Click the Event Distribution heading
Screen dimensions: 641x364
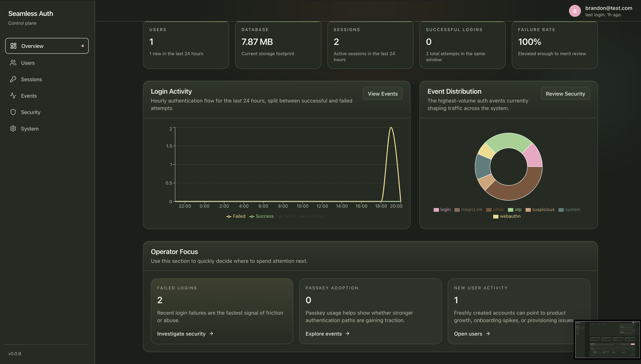coord(454,91)
